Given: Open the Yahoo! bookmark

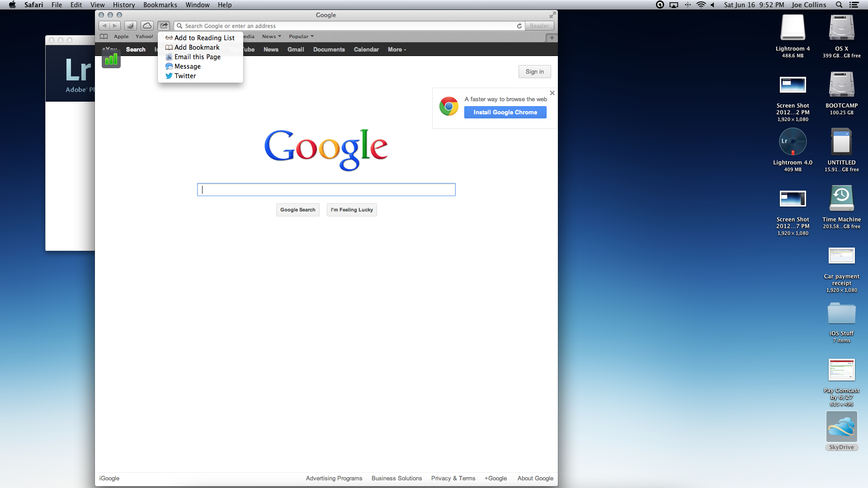Looking at the screenshot, I should click(x=144, y=37).
